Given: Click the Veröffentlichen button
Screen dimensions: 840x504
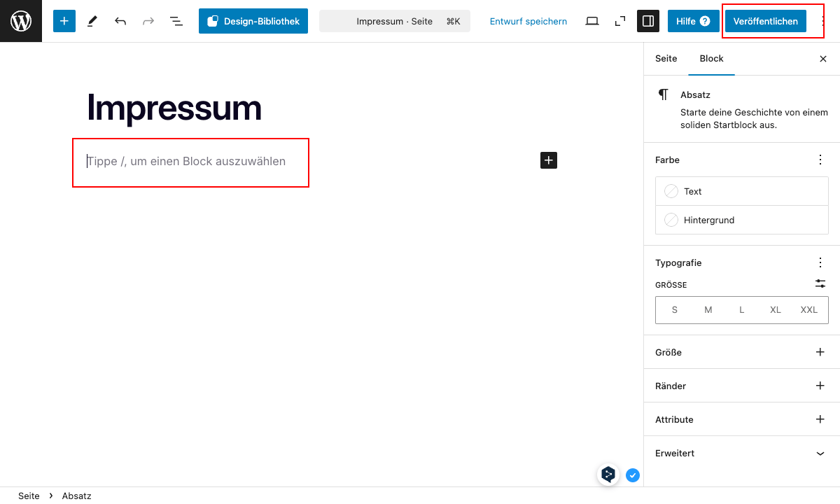Looking at the screenshot, I should (x=765, y=21).
